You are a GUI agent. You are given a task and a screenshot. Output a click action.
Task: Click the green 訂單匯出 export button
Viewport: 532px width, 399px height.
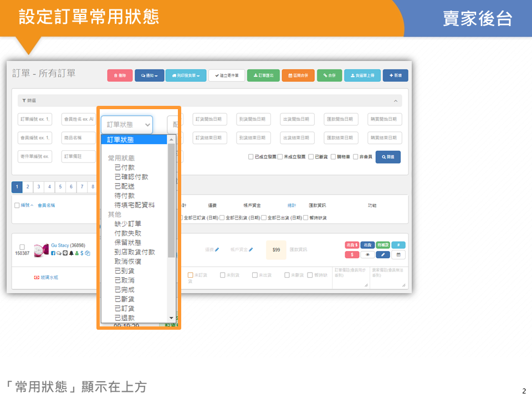(x=263, y=75)
